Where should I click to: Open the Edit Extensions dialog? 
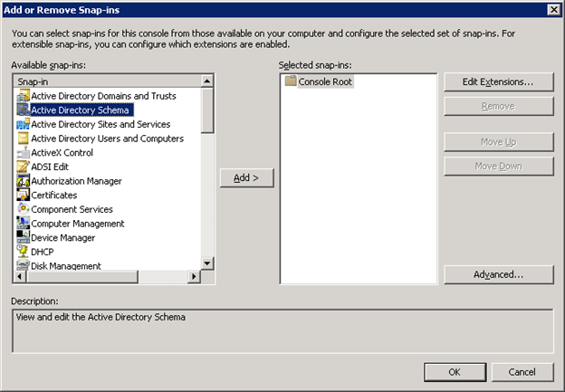point(498,82)
